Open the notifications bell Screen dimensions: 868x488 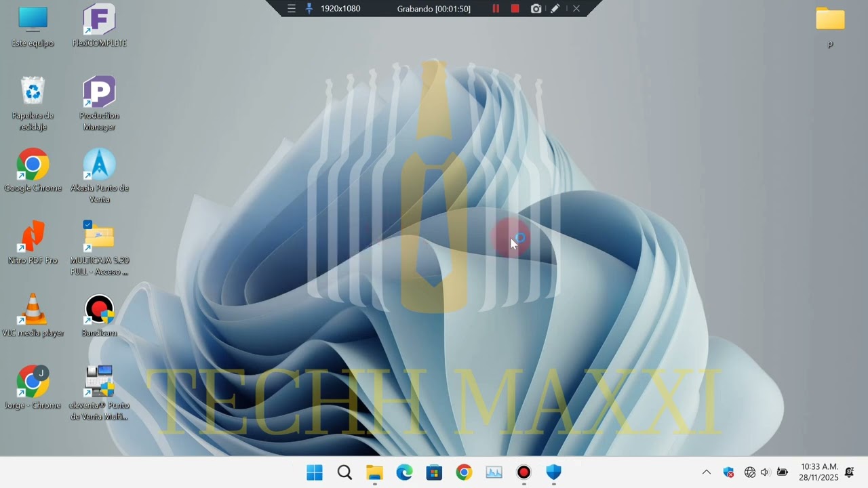(849, 472)
